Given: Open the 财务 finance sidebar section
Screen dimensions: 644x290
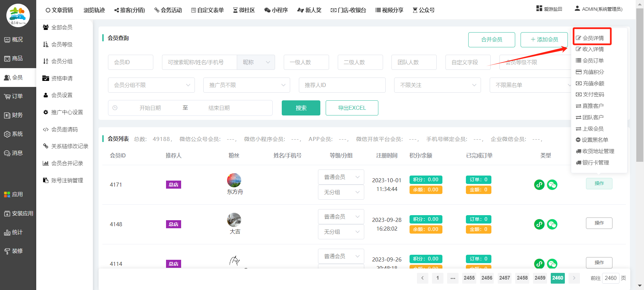Looking at the screenshot, I should point(13,115).
